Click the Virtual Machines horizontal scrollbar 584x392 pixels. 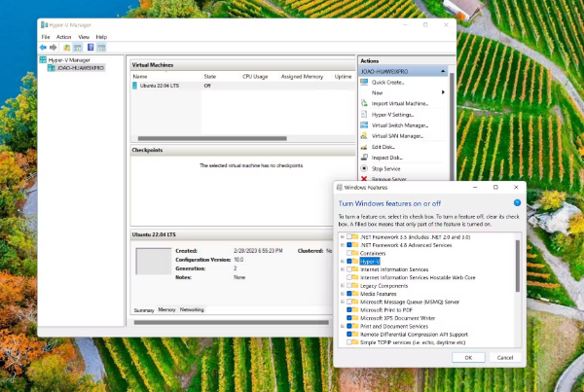coord(212,138)
